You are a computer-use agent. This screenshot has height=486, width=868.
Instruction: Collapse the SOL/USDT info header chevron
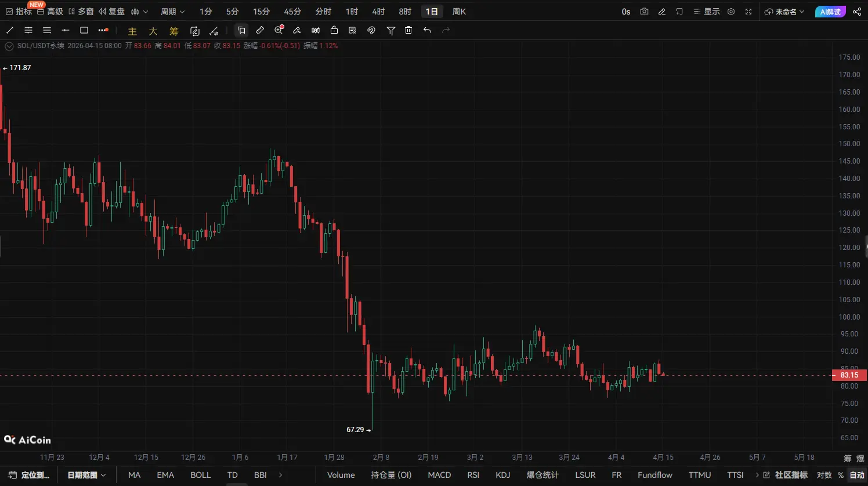(9, 46)
